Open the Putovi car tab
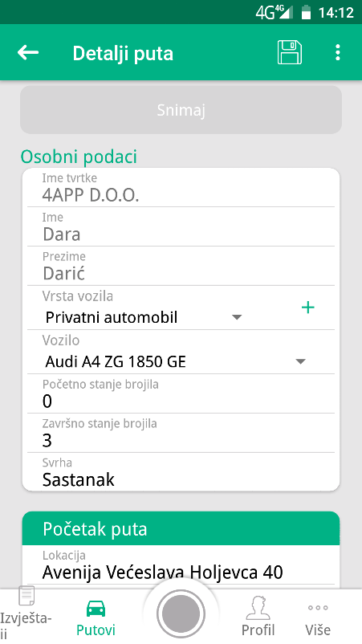 coord(96,618)
